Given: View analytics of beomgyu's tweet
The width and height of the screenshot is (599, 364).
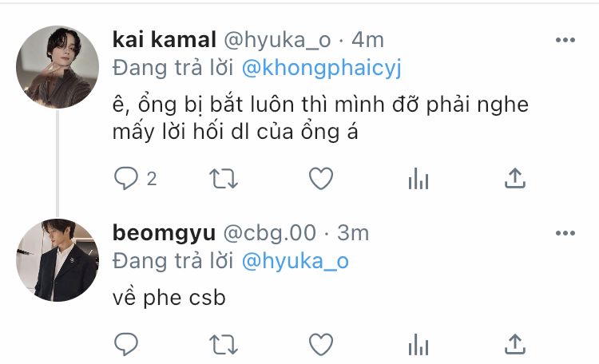Looking at the screenshot, I should point(419,345).
